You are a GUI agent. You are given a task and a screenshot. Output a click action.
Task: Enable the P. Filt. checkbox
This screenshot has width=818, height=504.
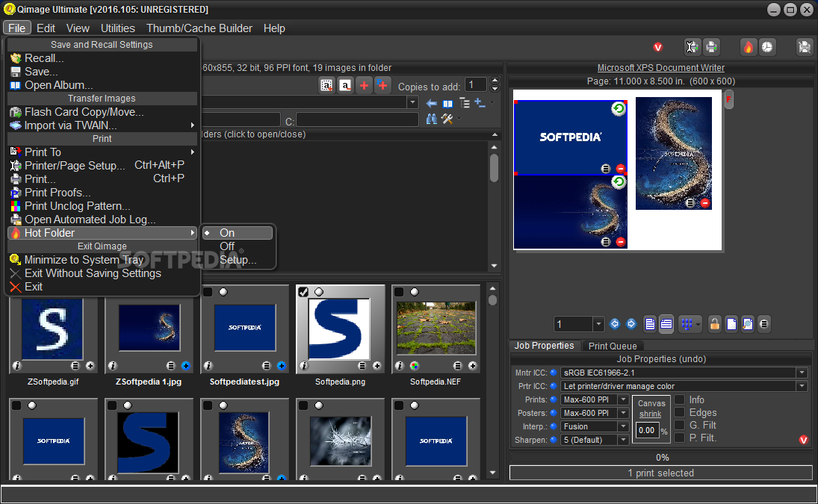click(680, 438)
